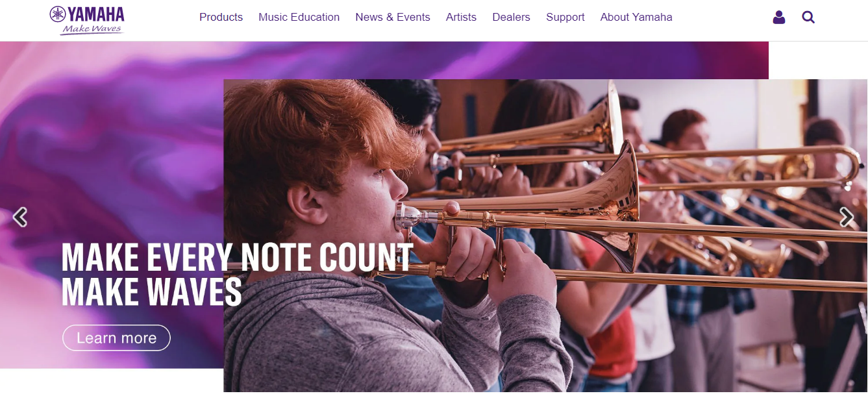Click the MAKE EVERY NOTE COUNT headline
The height and width of the screenshot is (398, 868).
click(x=238, y=257)
